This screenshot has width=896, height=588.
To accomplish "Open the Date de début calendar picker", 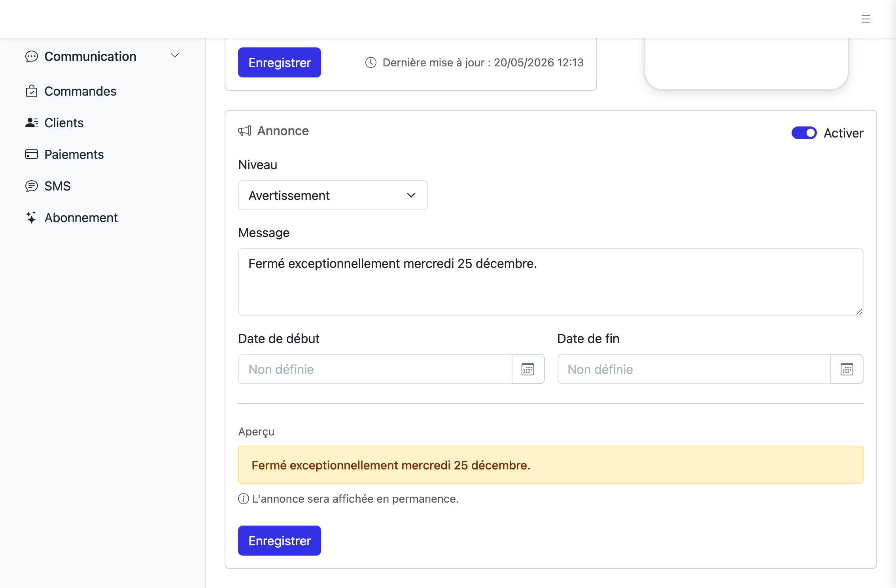I will click(x=528, y=369).
